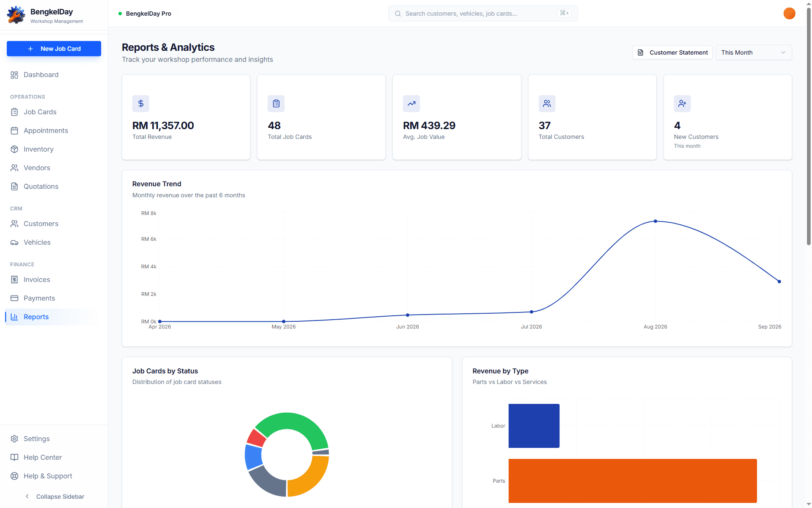The width and height of the screenshot is (812, 508).
Task: Click the orange Parts revenue bar
Action: (633, 481)
